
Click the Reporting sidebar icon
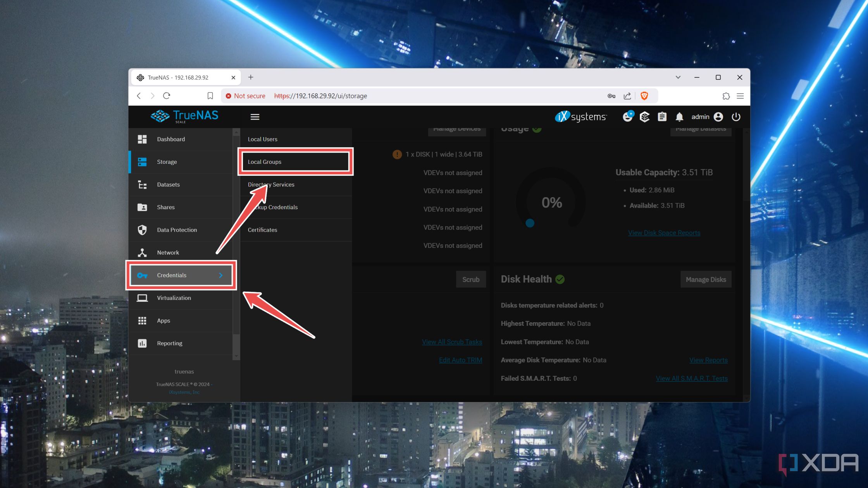point(142,343)
